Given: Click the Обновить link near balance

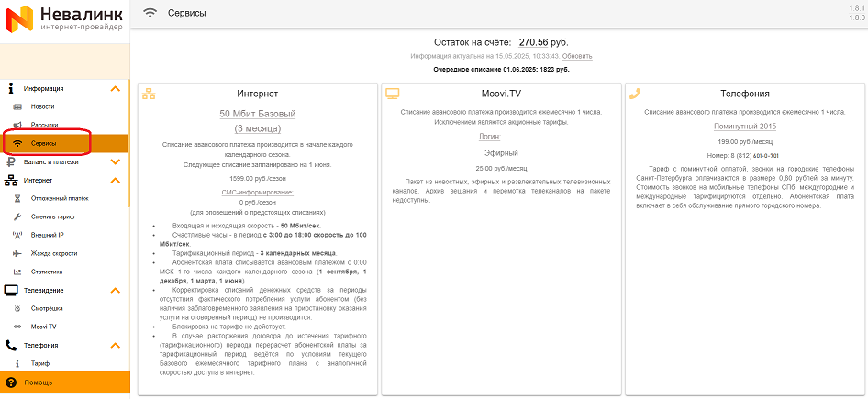Looking at the screenshot, I should [576, 56].
